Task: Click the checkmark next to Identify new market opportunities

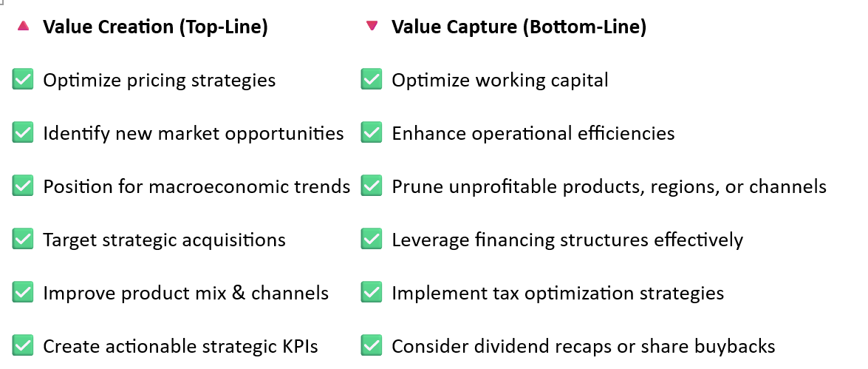Action: point(23,132)
